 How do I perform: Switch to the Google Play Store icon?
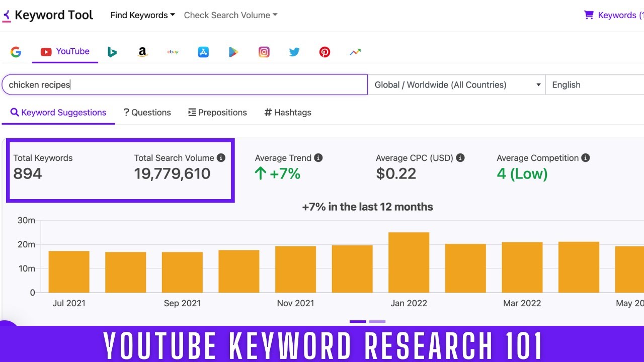(x=233, y=52)
